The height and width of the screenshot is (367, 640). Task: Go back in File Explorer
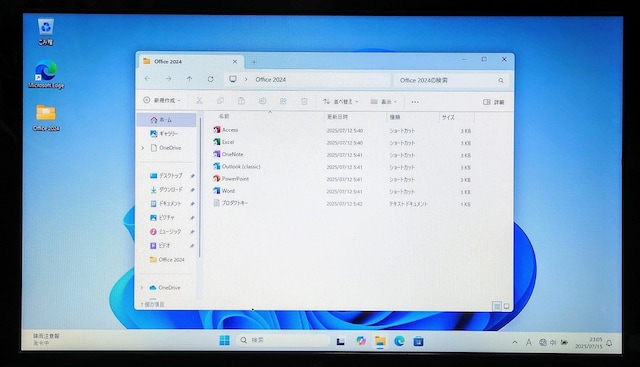point(148,79)
